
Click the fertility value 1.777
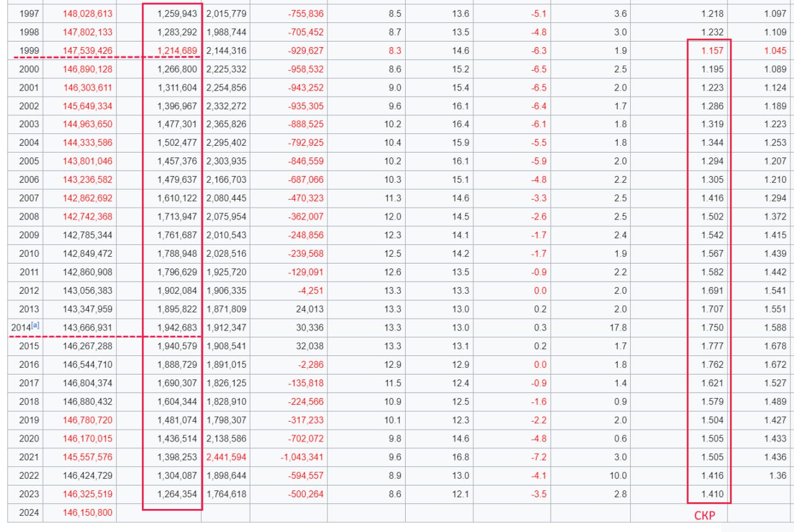pyautogui.click(x=712, y=346)
